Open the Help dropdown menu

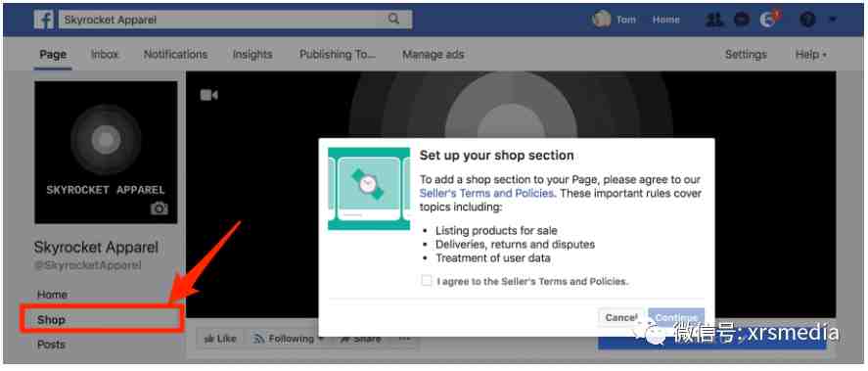810,54
